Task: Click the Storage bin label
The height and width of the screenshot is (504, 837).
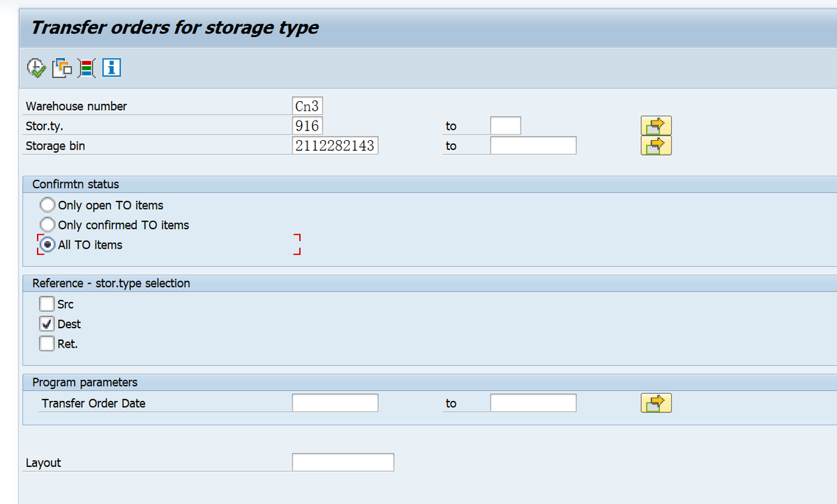Action: (56, 146)
